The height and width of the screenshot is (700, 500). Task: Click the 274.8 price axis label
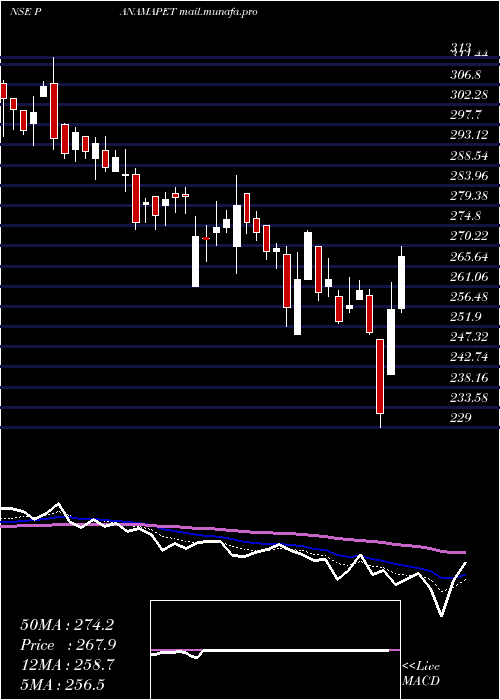(x=465, y=216)
